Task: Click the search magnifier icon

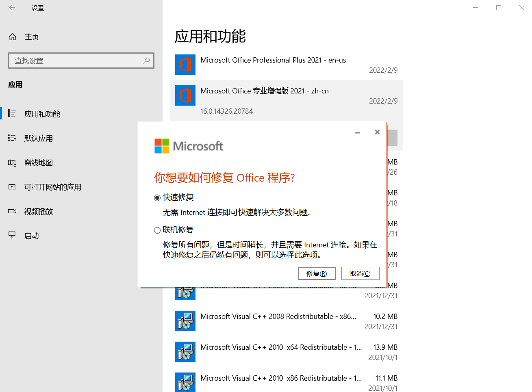Action: (147, 61)
